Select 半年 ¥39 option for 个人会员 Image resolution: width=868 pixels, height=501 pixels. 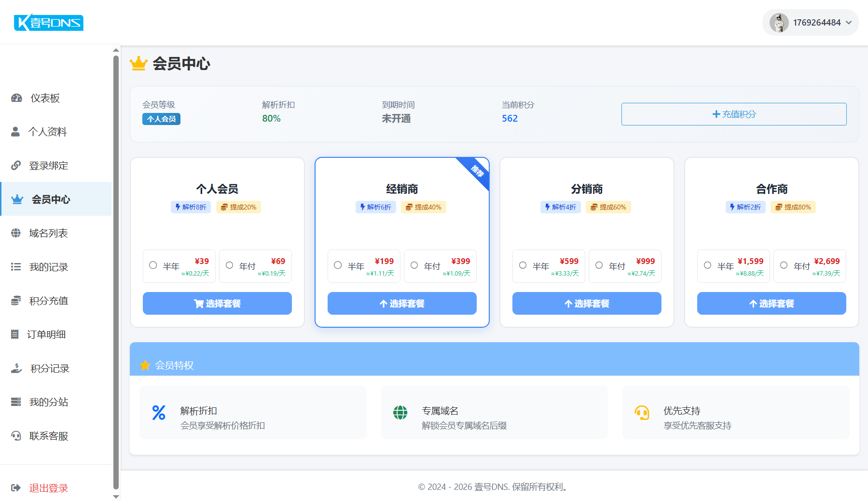tap(153, 265)
